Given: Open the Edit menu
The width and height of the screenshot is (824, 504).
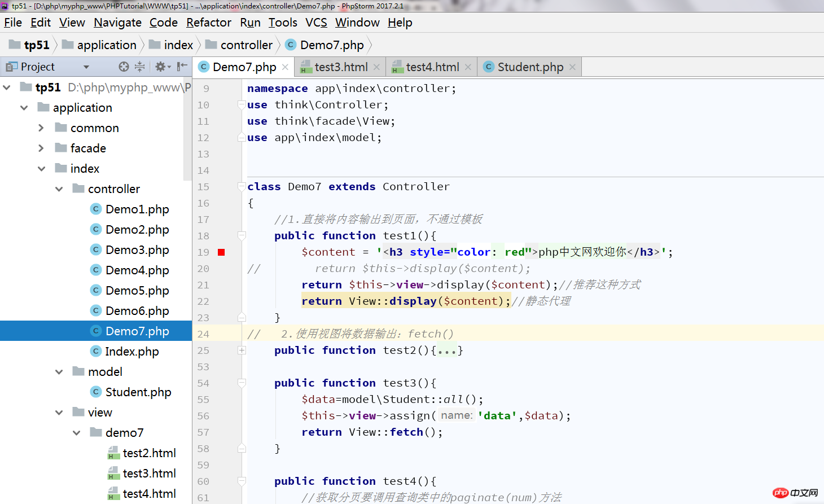Looking at the screenshot, I should click(x=41, y=23).
